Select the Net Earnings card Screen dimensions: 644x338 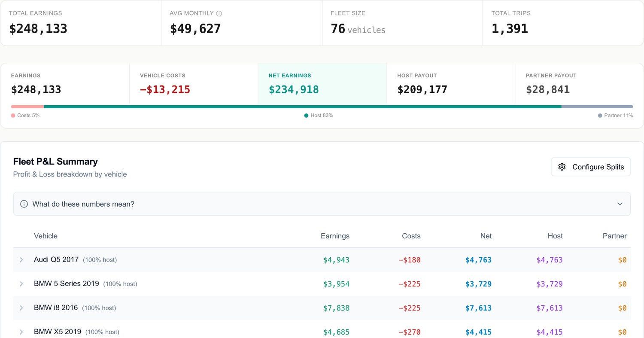coord(322,84)
